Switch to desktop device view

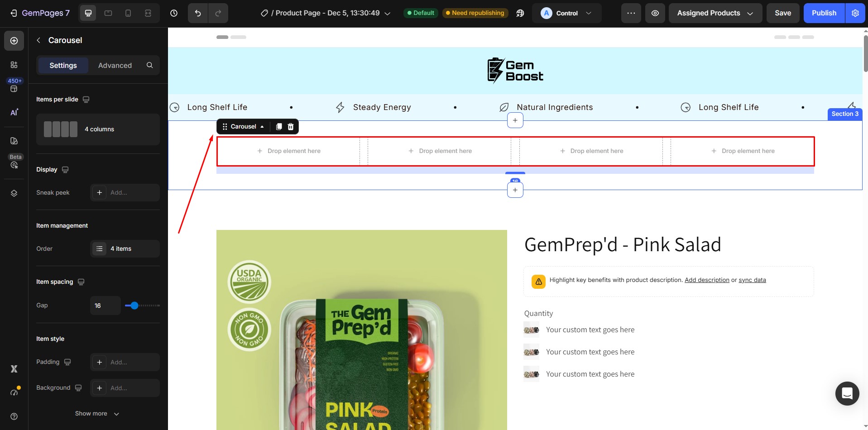(x=88, y=13)
